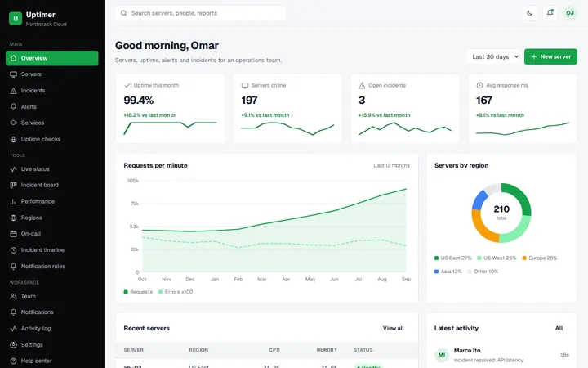Click the Notification rules bell icon
The image size is (588, 368).
tap(14, 267)
